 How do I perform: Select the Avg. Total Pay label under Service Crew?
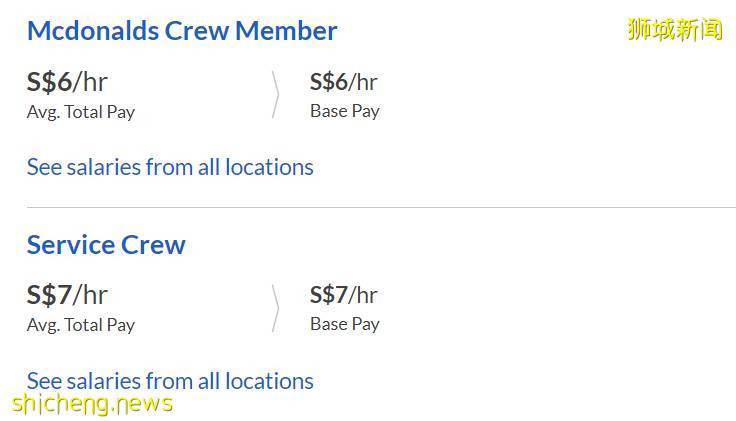80,325
